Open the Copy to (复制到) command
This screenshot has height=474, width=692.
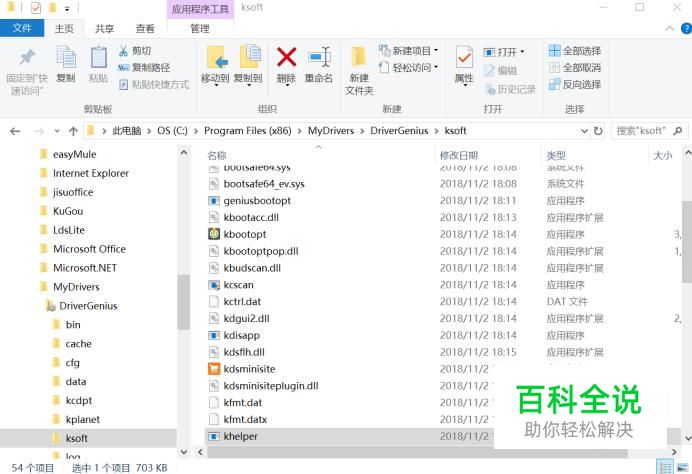coord(248,65)
